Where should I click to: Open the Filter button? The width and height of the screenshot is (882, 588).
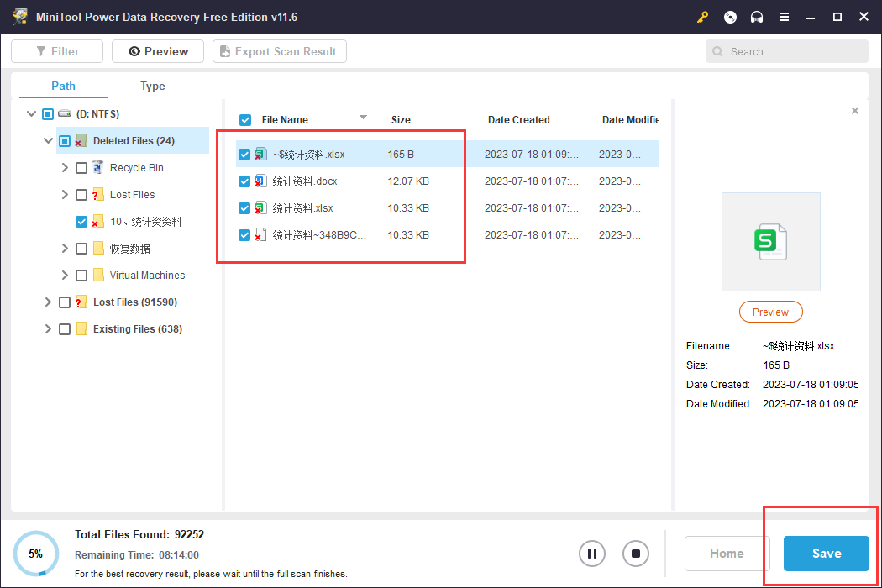pyautogui.click(x=57, y=51)
